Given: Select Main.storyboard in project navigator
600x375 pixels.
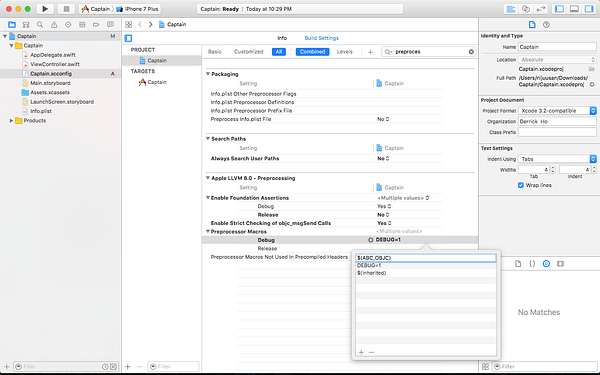Looking at the screenshot, I should (x=50, y=83).
